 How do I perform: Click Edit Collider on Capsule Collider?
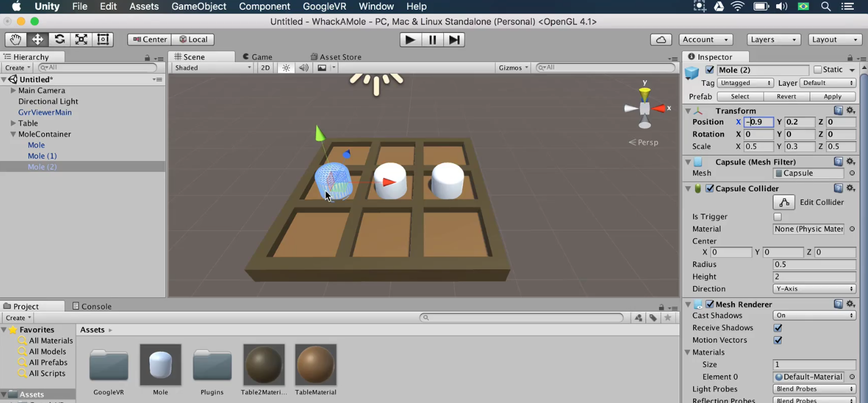point(784,202)
